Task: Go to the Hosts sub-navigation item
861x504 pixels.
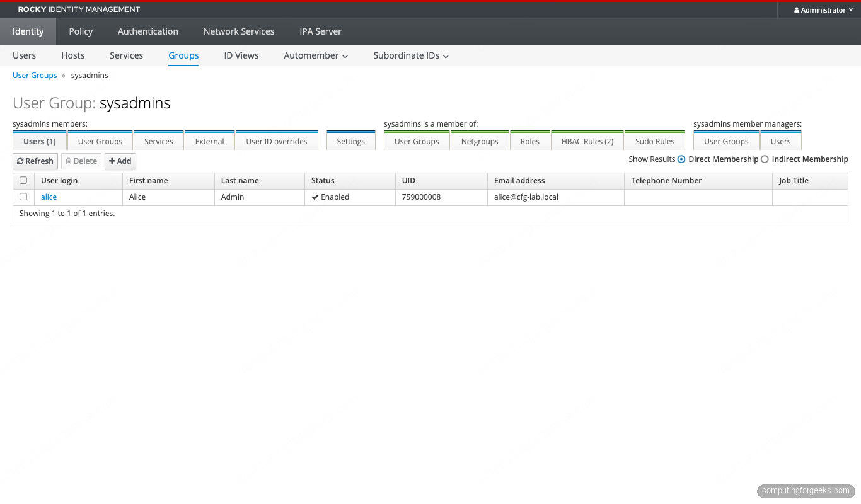Action: (73, 55)
